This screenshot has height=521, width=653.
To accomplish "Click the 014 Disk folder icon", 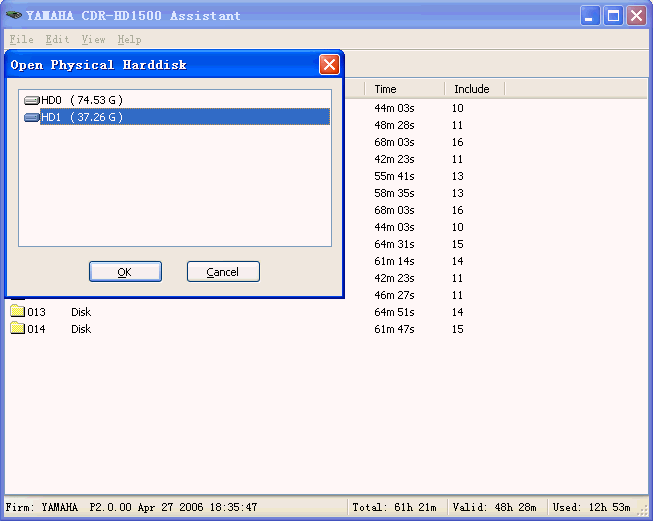I will click(x=17, y=328).
